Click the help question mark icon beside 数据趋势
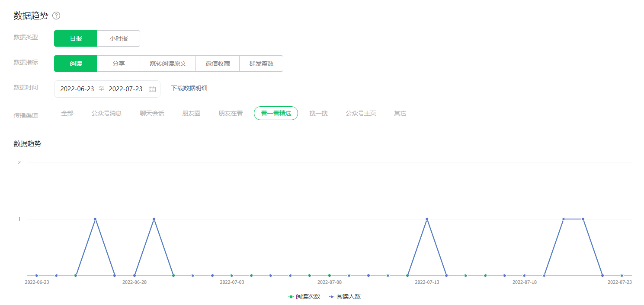The width and height of the screenshot is (644, 305). click(x=56, y=16)
